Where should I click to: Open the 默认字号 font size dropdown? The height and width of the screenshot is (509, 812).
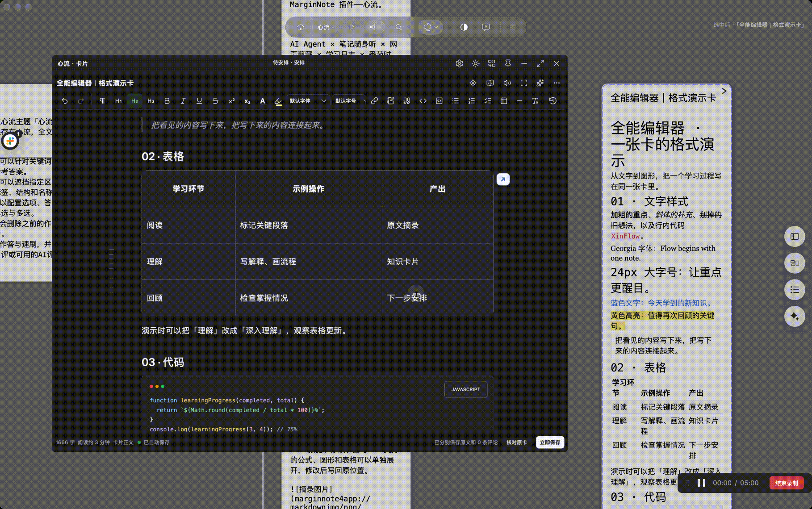[350, 101]
